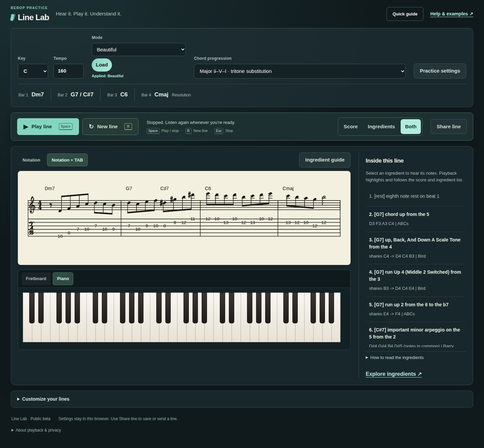Click Bar 4 Cmaj Resolution label
Screen dimensions: 484x448
(166, 95)
